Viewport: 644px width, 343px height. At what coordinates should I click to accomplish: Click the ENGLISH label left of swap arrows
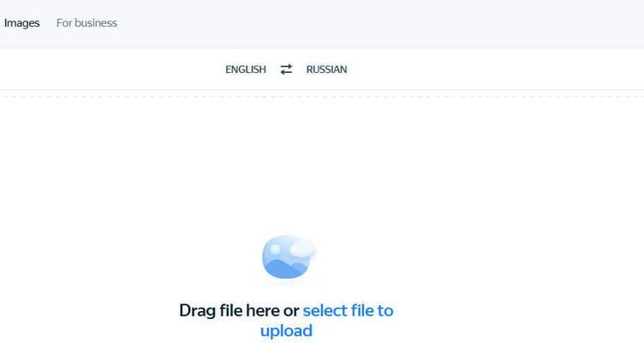[x=246, y=69]
